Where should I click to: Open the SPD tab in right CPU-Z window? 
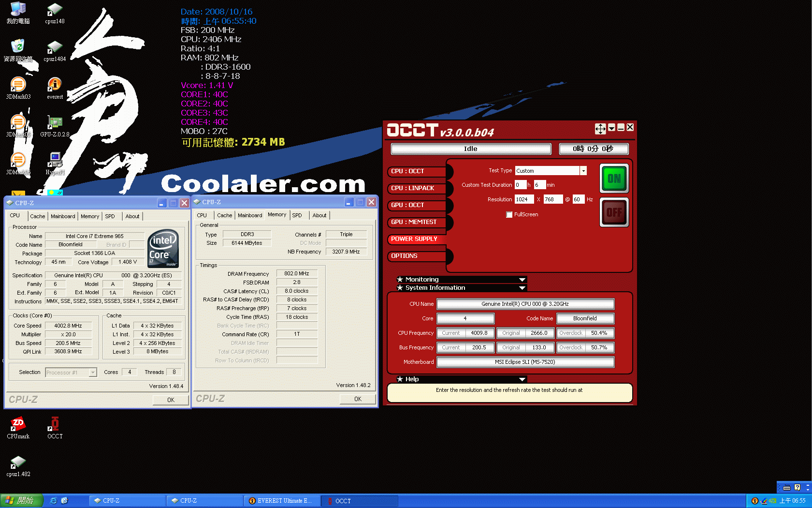tap(297, 215)
